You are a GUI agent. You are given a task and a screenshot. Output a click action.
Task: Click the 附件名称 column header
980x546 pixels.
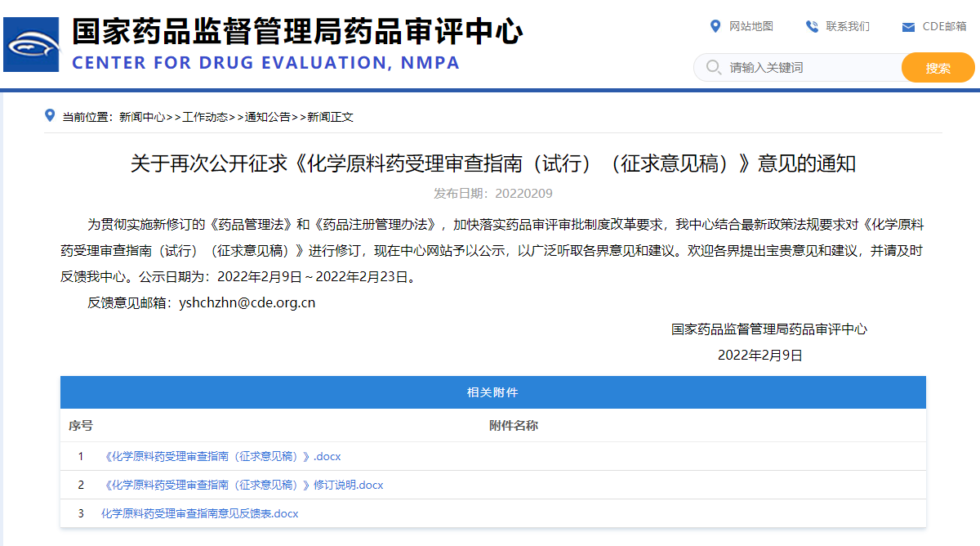tap(514, 426)
